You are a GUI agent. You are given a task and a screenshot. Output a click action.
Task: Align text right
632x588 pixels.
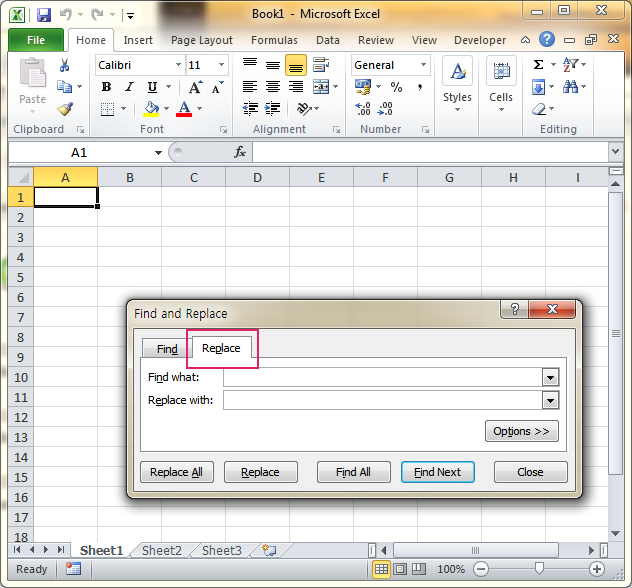pyautogui.click(x=296, y=87)
